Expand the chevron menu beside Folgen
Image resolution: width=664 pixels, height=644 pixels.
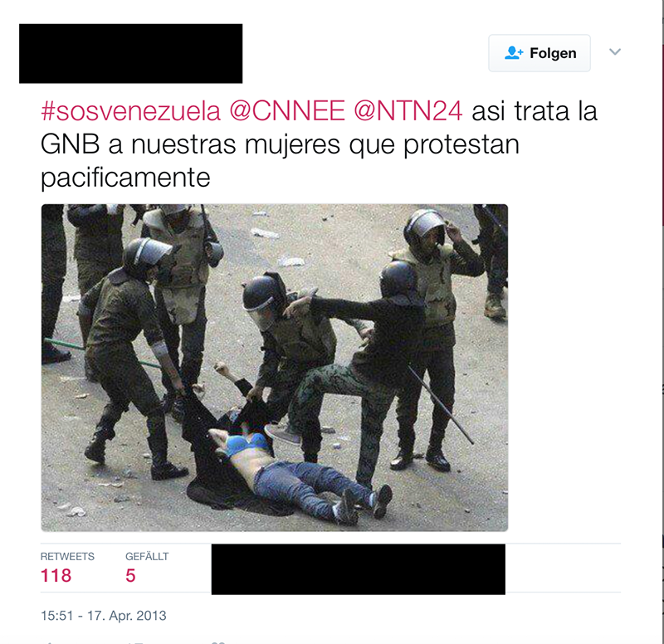point(615,51)
